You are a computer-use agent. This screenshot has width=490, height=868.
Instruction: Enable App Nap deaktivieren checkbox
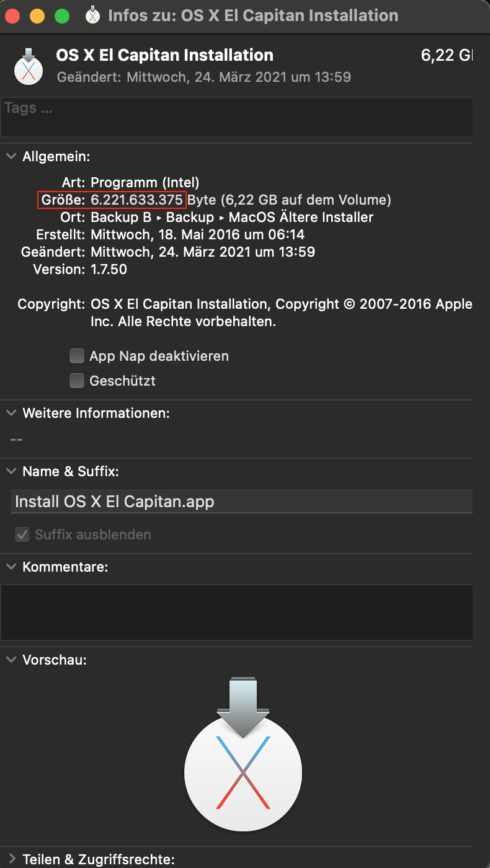coord(77,356)
